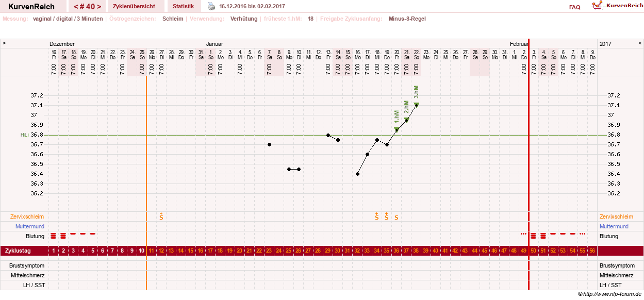Click the date range 16.12.2016 bis 02.02.2017
This screenshot has width=644, height=300.
pyautogui.click(x=252, y=6)
